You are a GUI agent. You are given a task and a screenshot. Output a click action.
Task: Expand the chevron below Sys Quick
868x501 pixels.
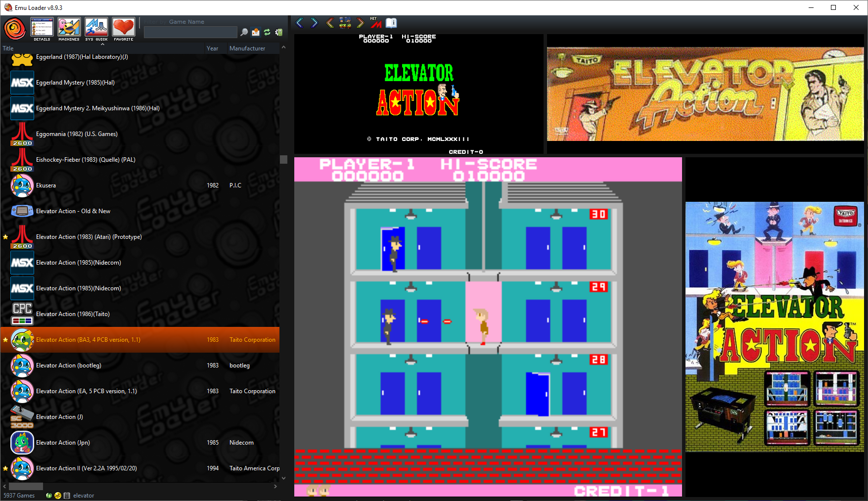[102, 45]
